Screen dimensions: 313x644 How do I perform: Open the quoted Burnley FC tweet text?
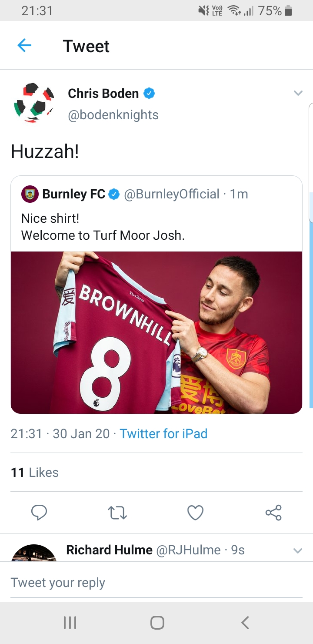(103, 227)
